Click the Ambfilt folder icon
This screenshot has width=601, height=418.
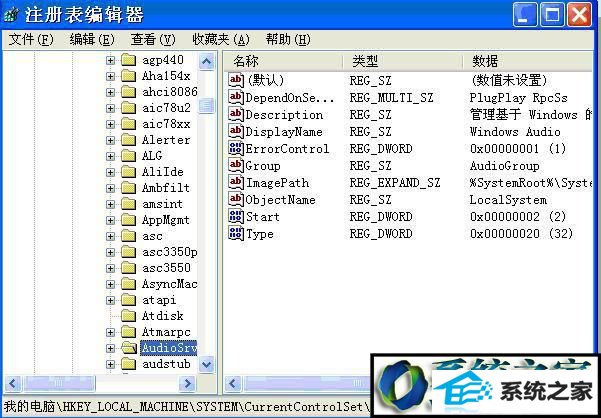click(x=128, y=188)
